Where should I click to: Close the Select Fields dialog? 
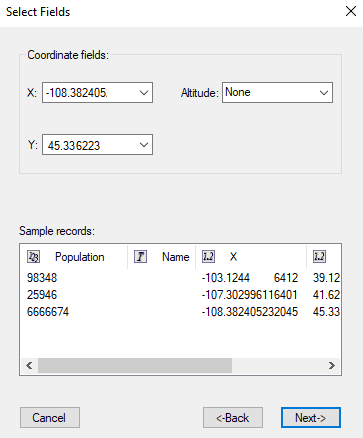click(x=351, y=11)
